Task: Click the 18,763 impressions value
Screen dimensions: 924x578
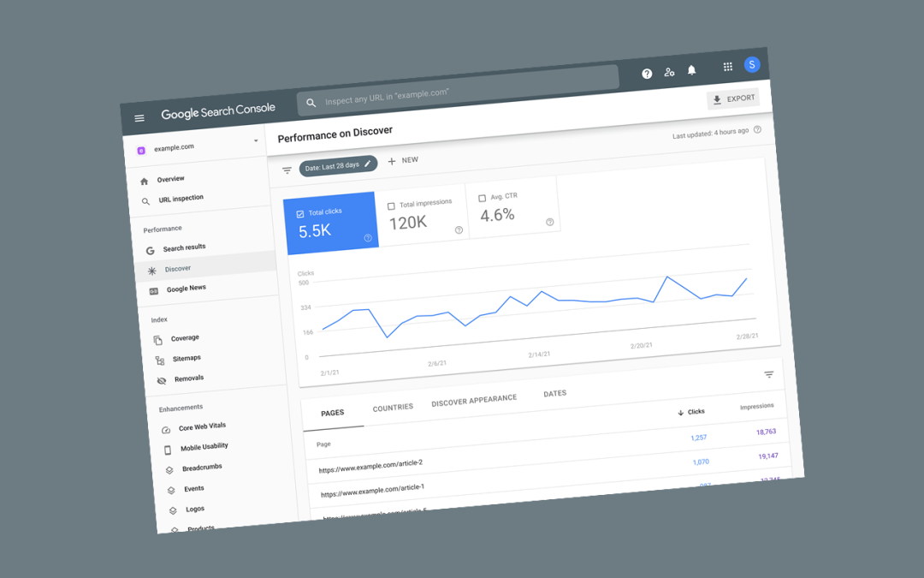Action: [x=766, y=432]
